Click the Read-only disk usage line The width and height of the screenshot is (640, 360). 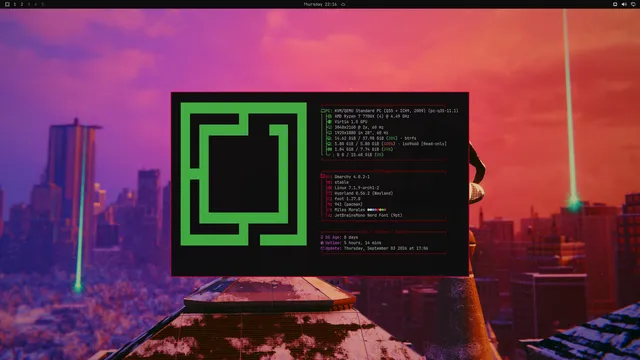click(x=390, y=144)
